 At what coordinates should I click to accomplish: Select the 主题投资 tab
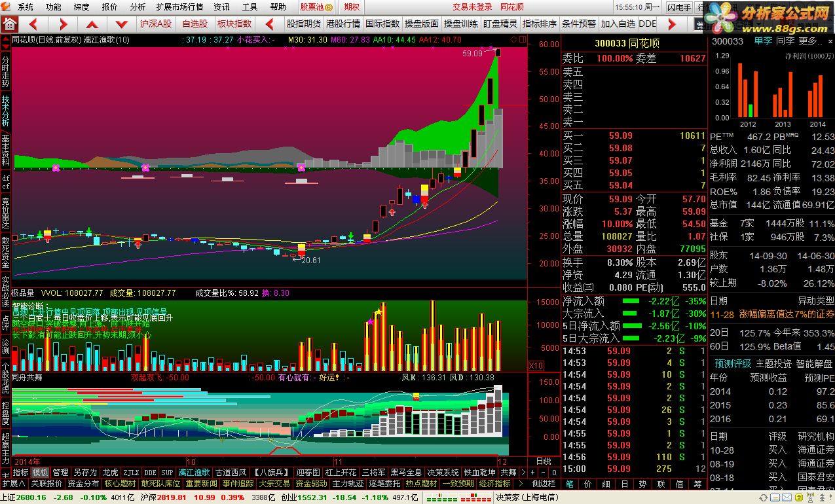coord(773,364)
